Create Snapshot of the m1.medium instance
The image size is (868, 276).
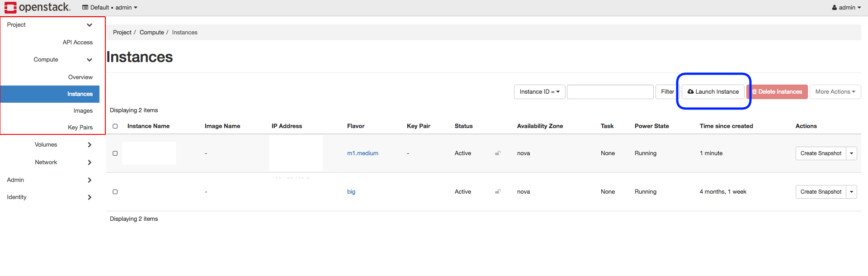click(821, 153)
